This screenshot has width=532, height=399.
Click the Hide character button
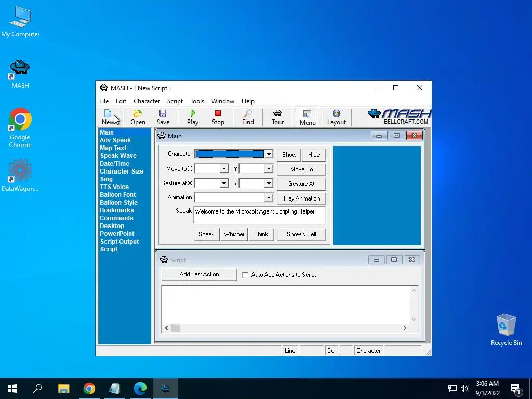314,155
